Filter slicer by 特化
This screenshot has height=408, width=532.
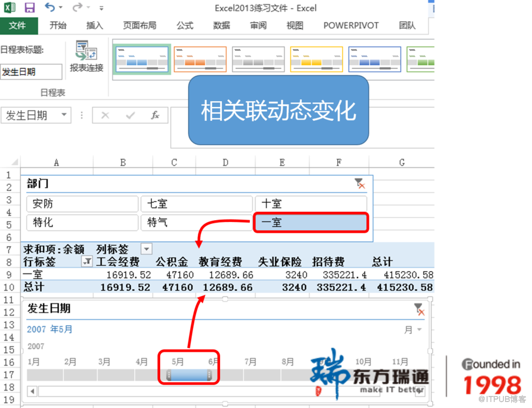[x=82, y=223]
